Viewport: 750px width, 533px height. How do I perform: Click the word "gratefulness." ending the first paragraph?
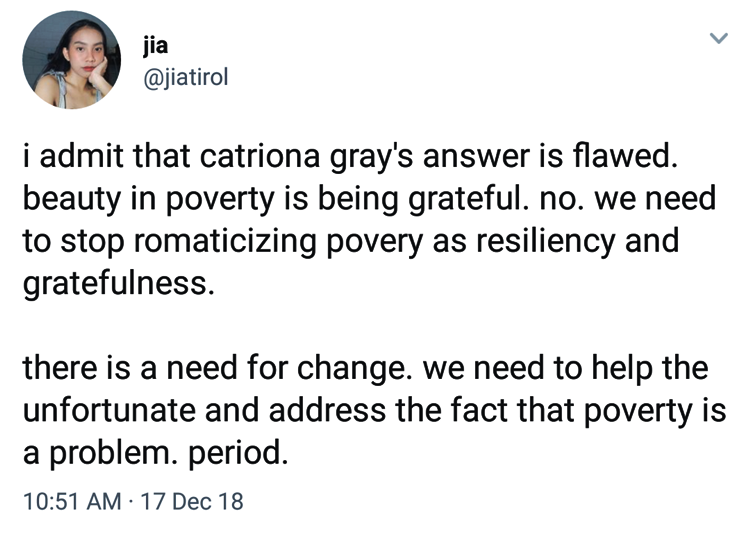(x=118, y=283)
